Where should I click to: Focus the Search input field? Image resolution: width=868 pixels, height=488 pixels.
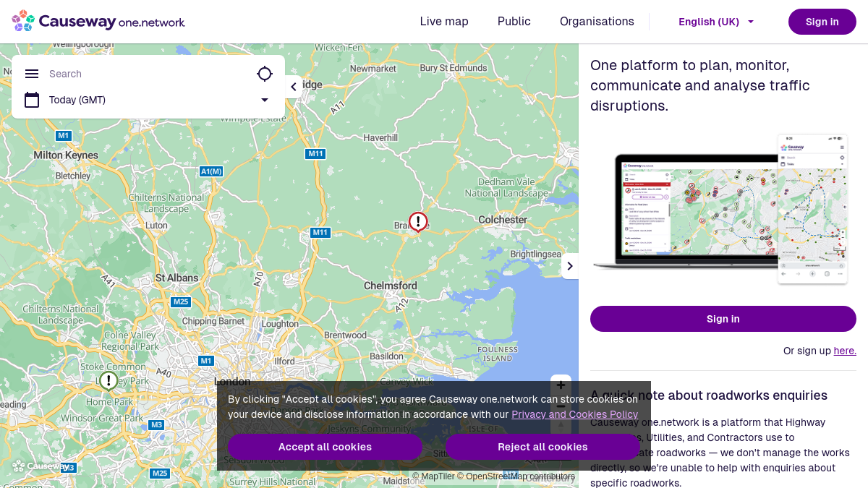click(148, 74)
